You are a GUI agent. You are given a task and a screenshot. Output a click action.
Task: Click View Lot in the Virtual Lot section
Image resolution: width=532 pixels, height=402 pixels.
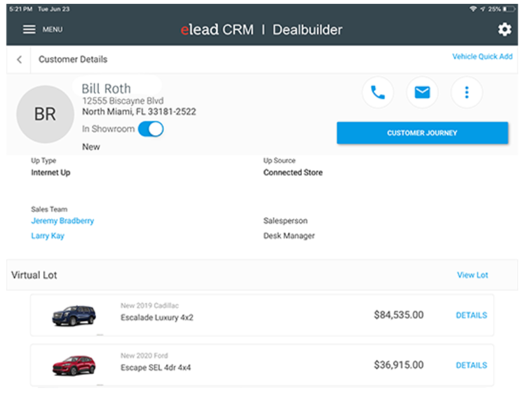[x=472, y=275]
